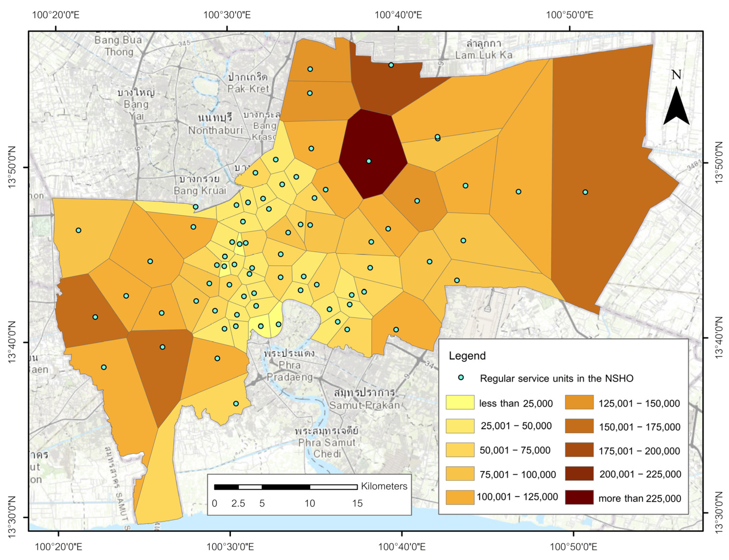Click the top 100°40'0"E longitude label
The width and height of the screenshot is (729, 560).
click(x=398, y=15)
